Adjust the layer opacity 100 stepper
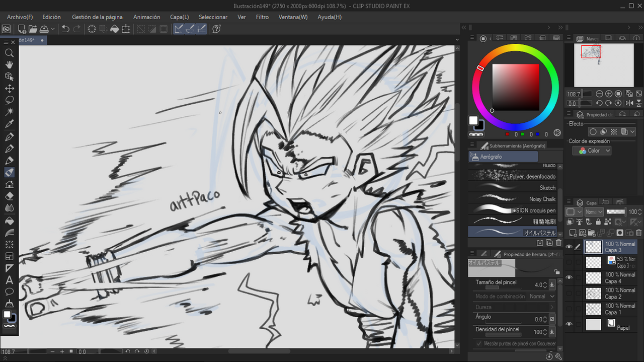644x362 pixels. point(640,212)
